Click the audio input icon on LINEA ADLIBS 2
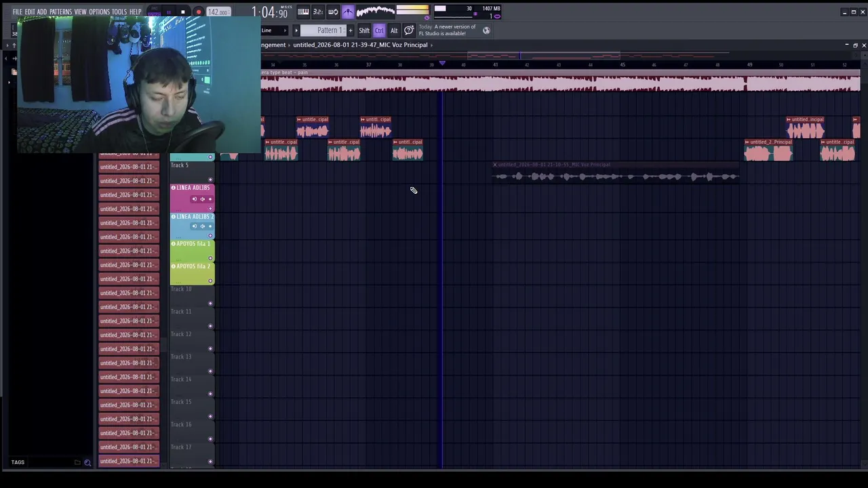 click(194, 226)
